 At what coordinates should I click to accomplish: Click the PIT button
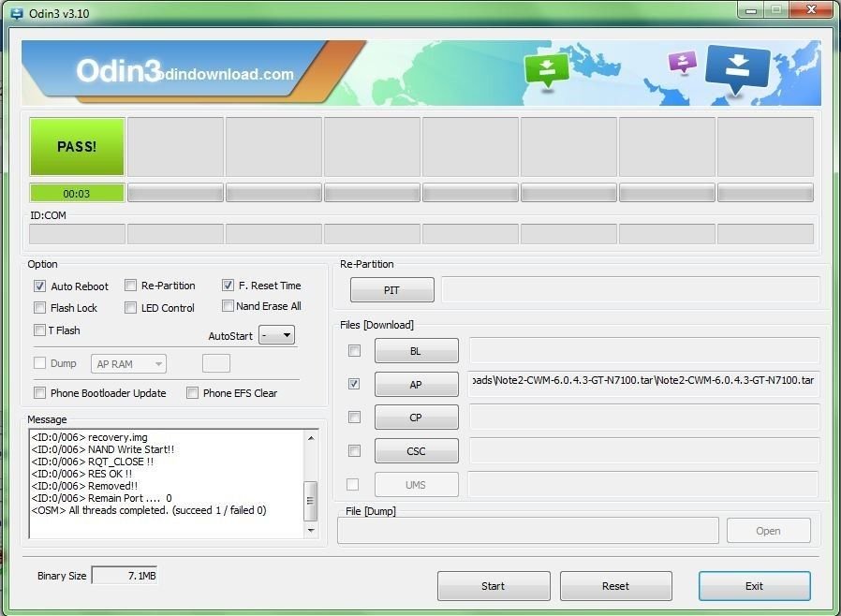coord(392,290)
